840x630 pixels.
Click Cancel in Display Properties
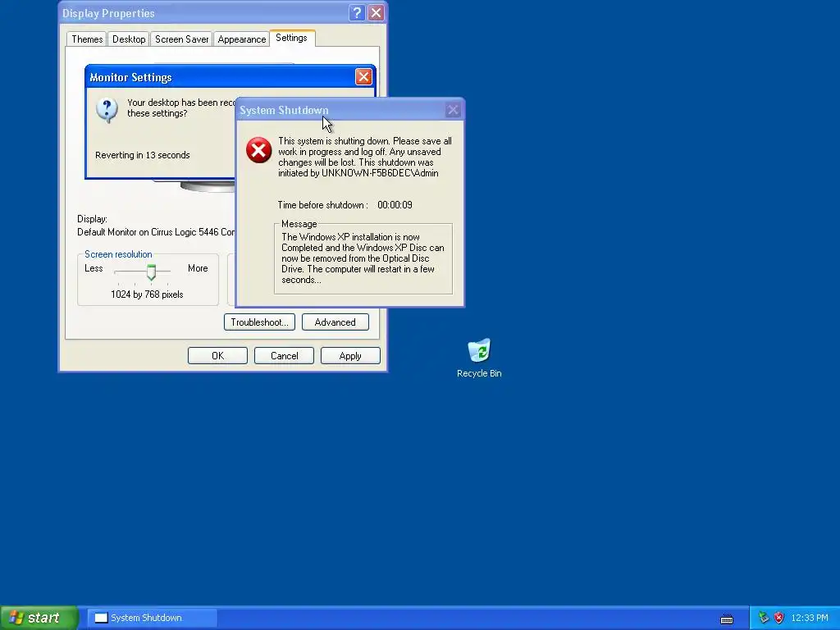tap(284, 356)
